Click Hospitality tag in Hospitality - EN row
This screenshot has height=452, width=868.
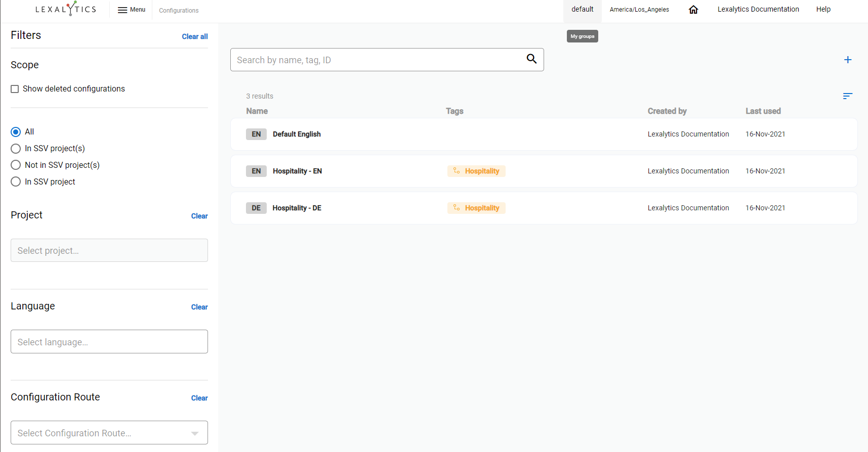(476, 171)
